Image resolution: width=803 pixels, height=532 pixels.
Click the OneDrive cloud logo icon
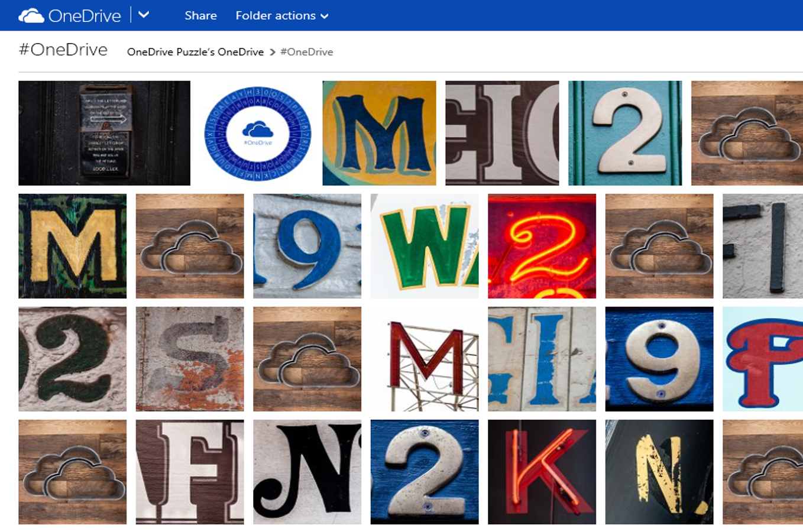(x=31, y=16)
